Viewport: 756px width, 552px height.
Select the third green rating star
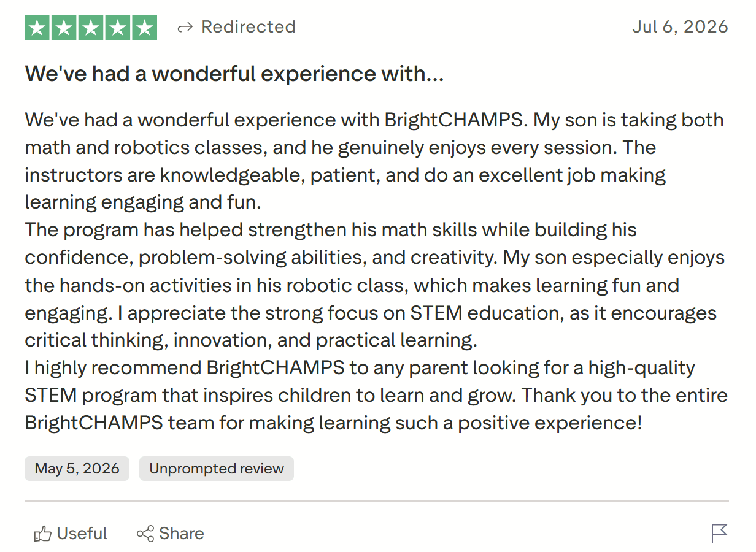(x=91, y=28)
